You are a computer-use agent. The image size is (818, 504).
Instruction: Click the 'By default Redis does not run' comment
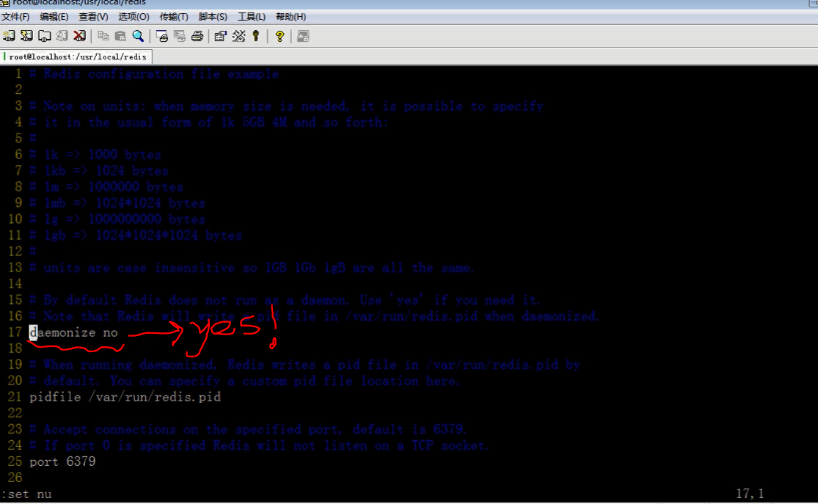pos(285,300)
